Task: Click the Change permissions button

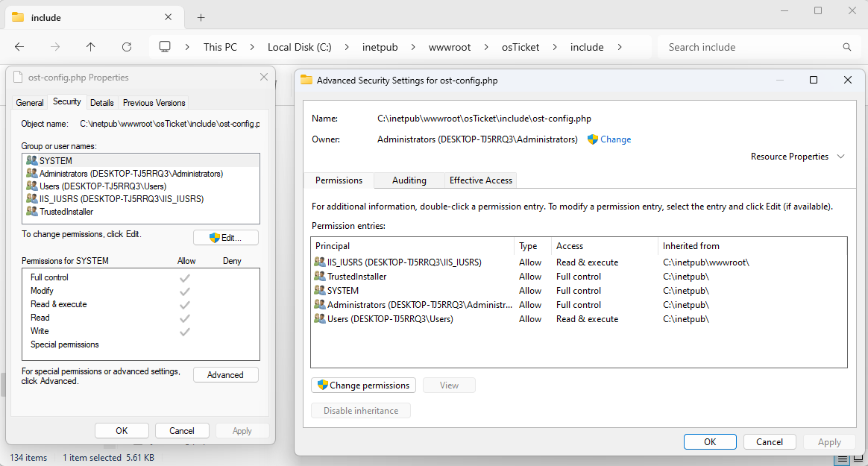Action: click(x=364, y=385)
